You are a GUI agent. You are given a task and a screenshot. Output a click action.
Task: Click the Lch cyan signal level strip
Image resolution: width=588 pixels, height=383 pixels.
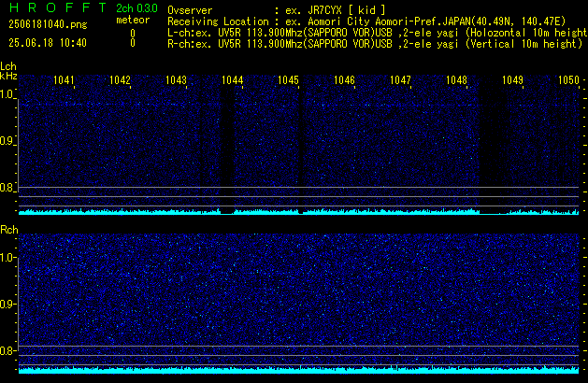298,211
